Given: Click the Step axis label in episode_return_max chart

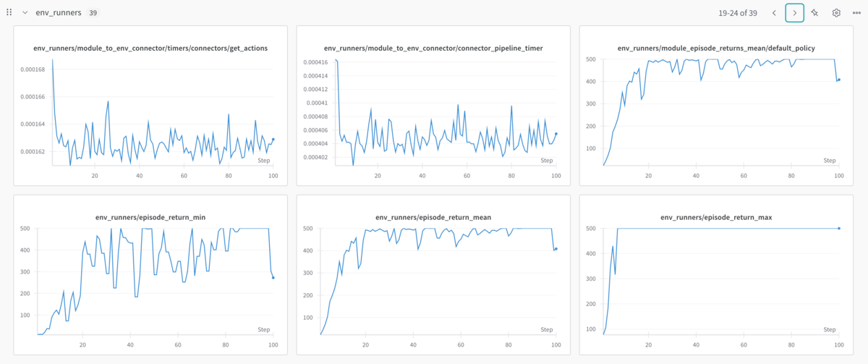Looking at the screenshot, I should [829, 330].
